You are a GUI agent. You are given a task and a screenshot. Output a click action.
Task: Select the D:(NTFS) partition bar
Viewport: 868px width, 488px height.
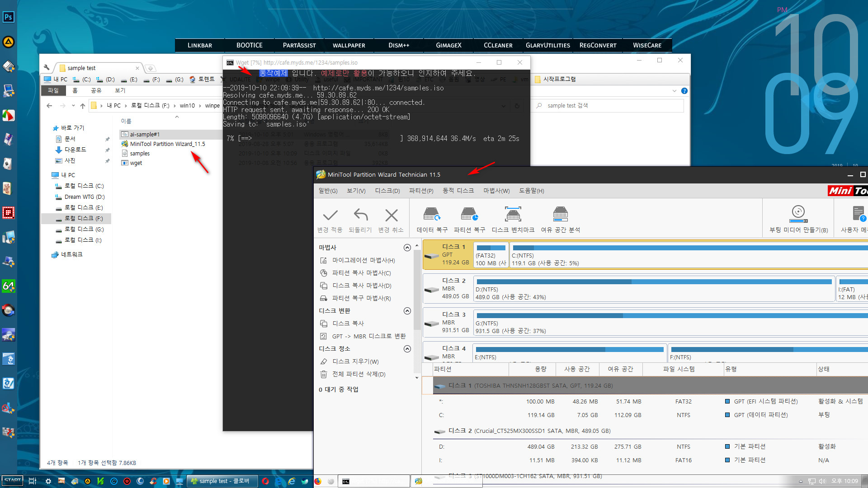(x=654, y=289)
